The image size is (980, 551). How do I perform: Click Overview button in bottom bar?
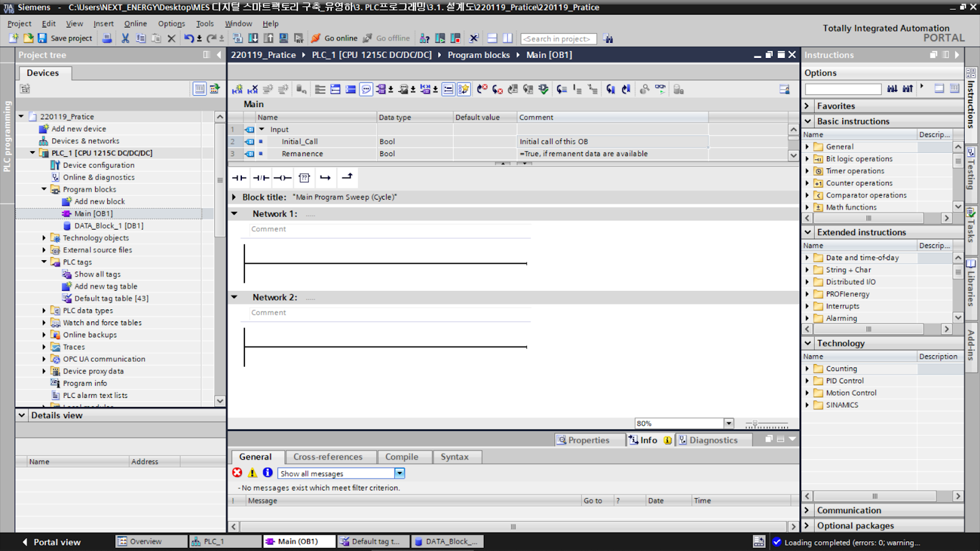pyautogui.click(x=151, y=541)
